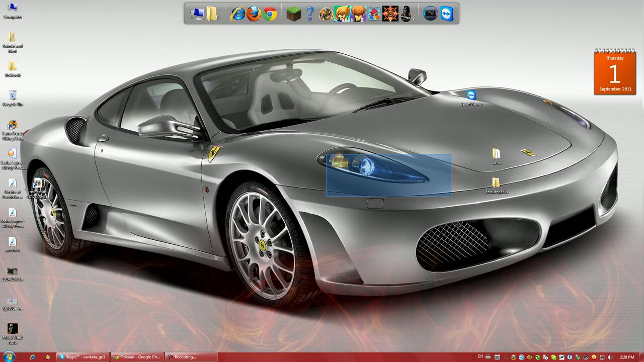Open the system volume speaker control
The image size is (644, 362).
click(x=610, y=357)
